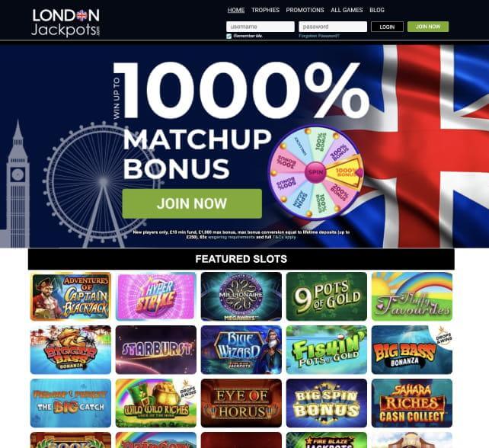Click the London Jackpots logo
The image size is (489, 448).
click(x=66, y=22)
